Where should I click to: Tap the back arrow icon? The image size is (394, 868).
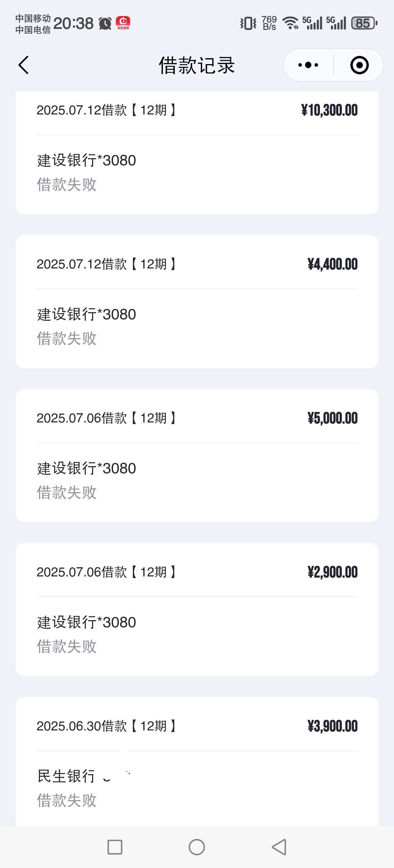(23, 65)
